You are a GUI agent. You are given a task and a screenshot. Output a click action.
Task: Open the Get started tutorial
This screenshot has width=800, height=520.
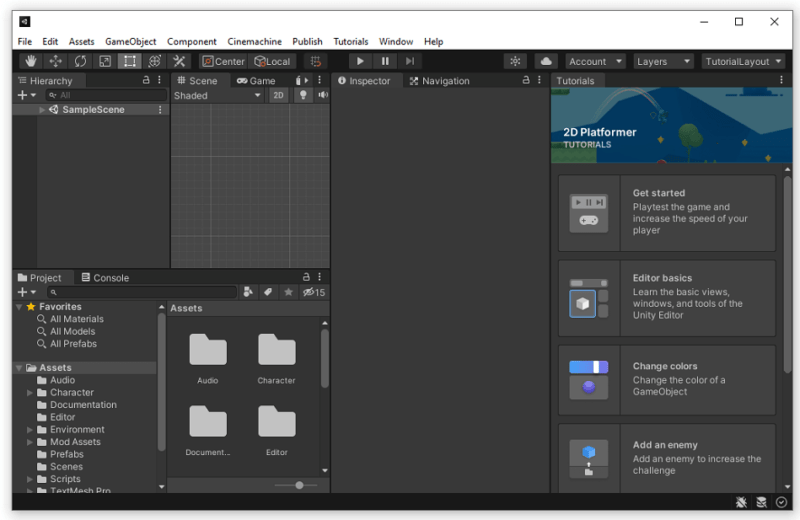tap(667, 212)
